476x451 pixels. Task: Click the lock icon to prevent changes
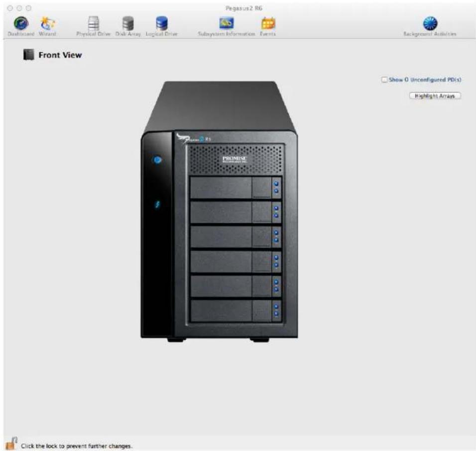[x=11, y=444]
